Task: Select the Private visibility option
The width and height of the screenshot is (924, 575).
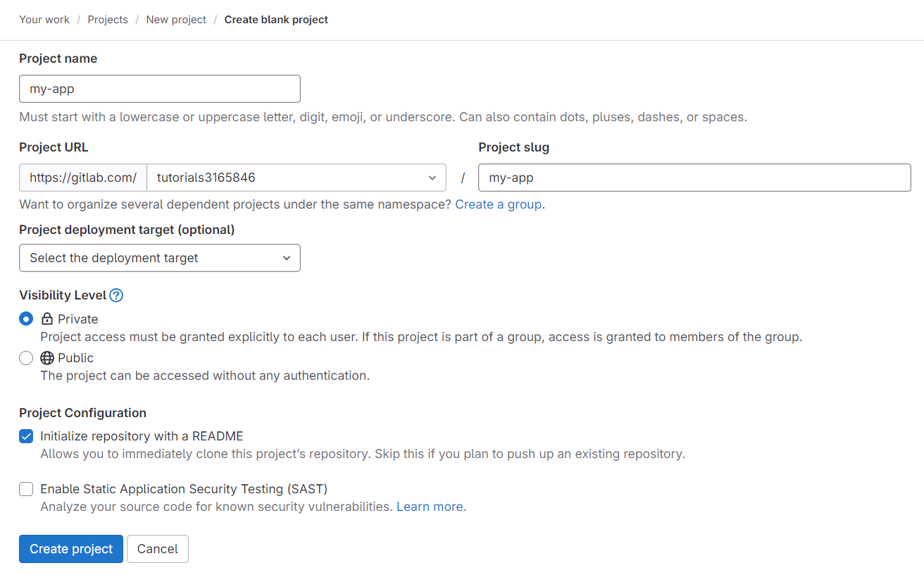Action: point(25,319)
